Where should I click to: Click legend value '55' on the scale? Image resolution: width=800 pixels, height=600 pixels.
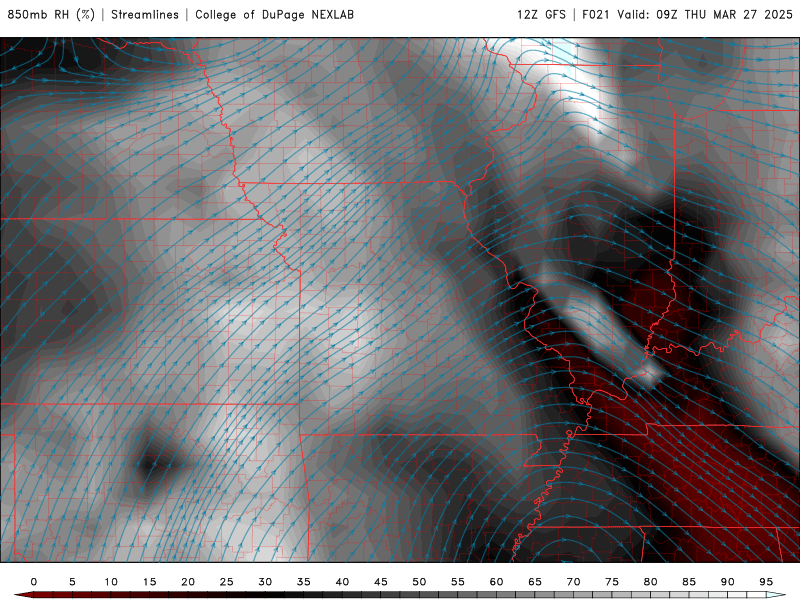pos(458,582)
